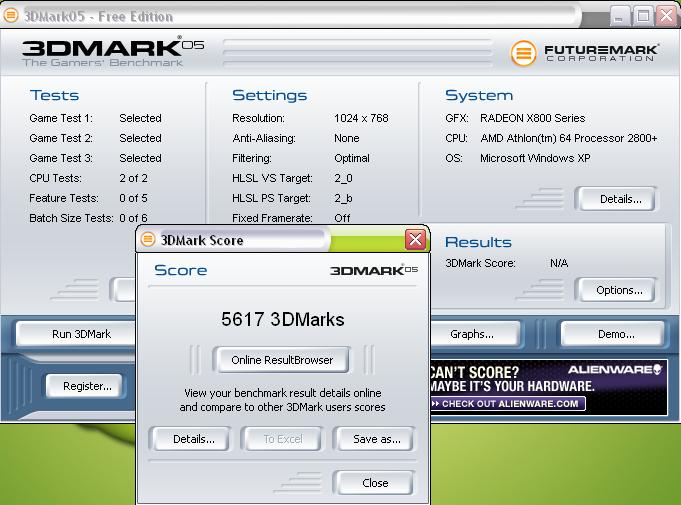Click the Tests section heading

click(x=54, y=95)
